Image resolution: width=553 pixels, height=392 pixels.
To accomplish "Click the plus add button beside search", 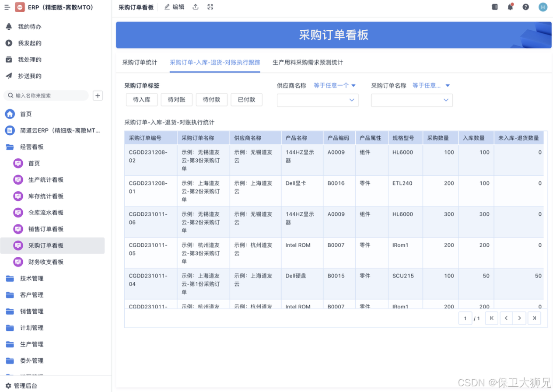I will tap(98, 95).
